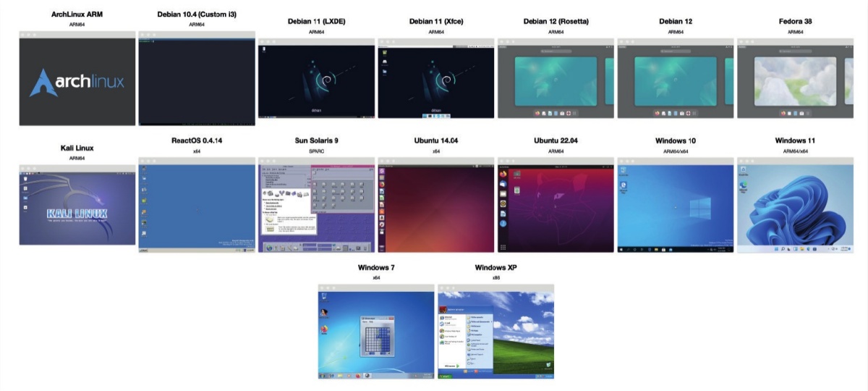
Task: Select the ARM64 label under Fedora 38
Action: [796, 32]
